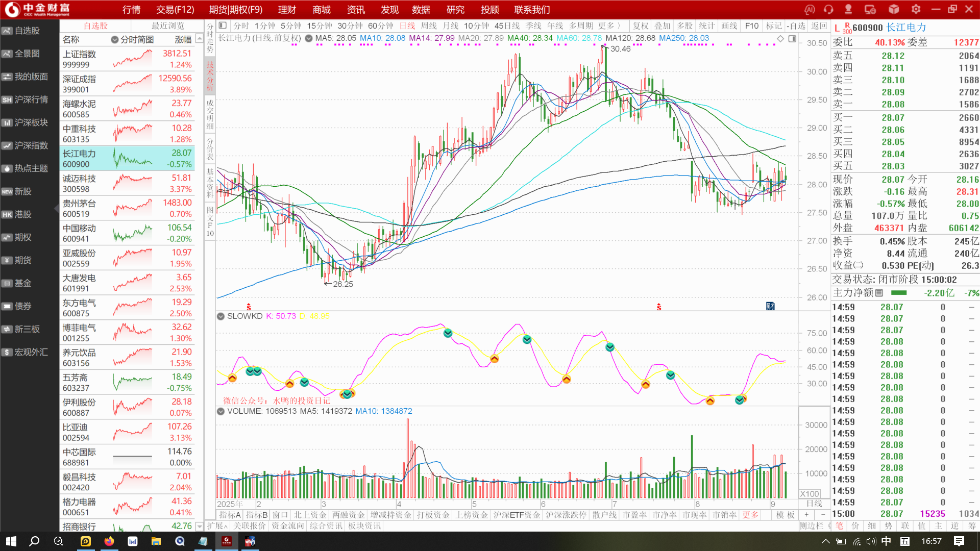The height and width of the screenshot is (551, 980).
Task: Toggle the side panel icon at chart top-right
Action: (792, 39)
